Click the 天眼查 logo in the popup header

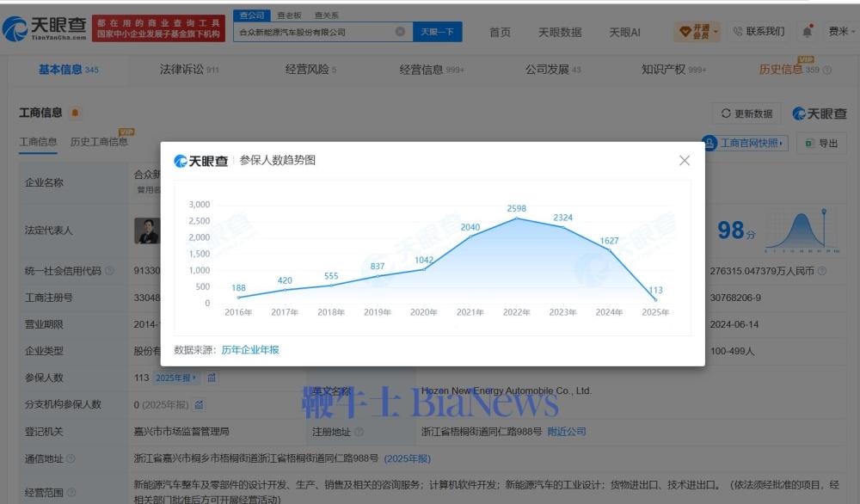click(200, 161)
